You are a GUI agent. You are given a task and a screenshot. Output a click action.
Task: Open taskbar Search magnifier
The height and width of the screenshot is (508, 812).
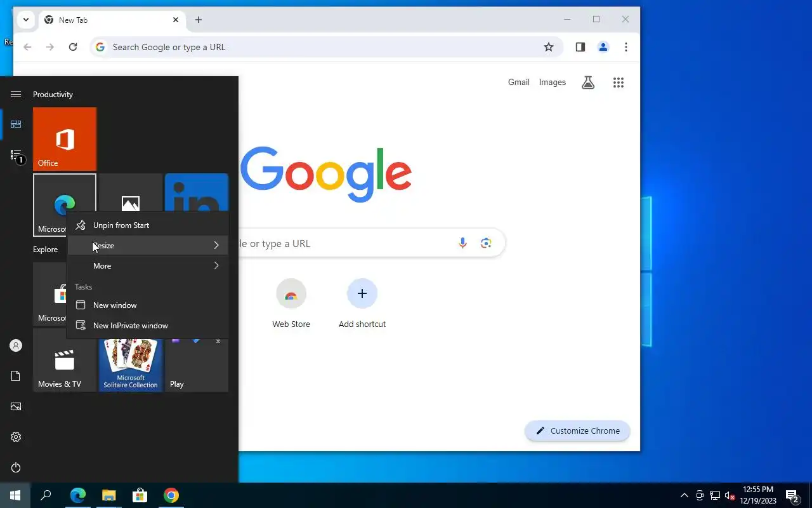(46, 495)
